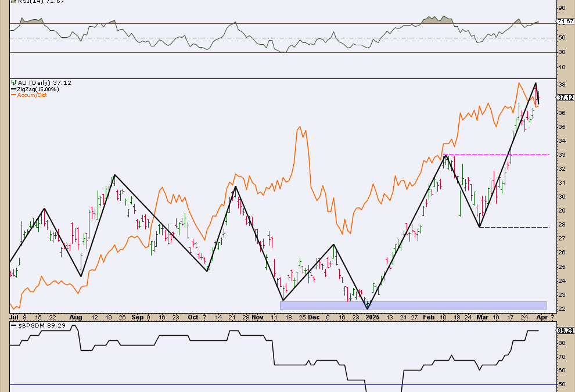Screen dimensions: 575x392
Task: Click the 90 label on the RSI axis
Action: pos(562,8)
